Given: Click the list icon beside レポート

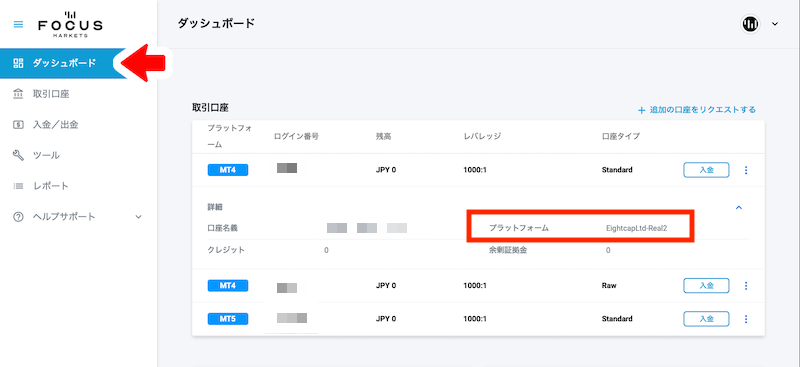Looking at the screenshot, I should (18, 186).
